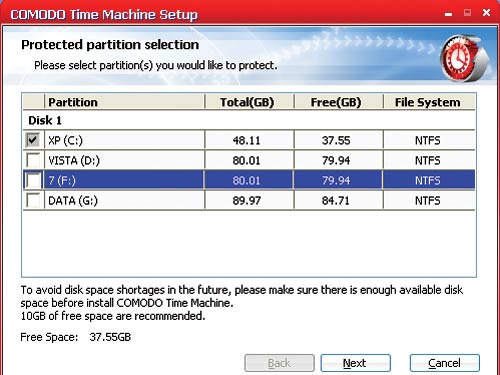Image resolution: width=500 pixels, height=375 pixels.
Task: Click the NTFS cell in DATA (G:) row
Action: pyautogui.click(x=428, y=201)
